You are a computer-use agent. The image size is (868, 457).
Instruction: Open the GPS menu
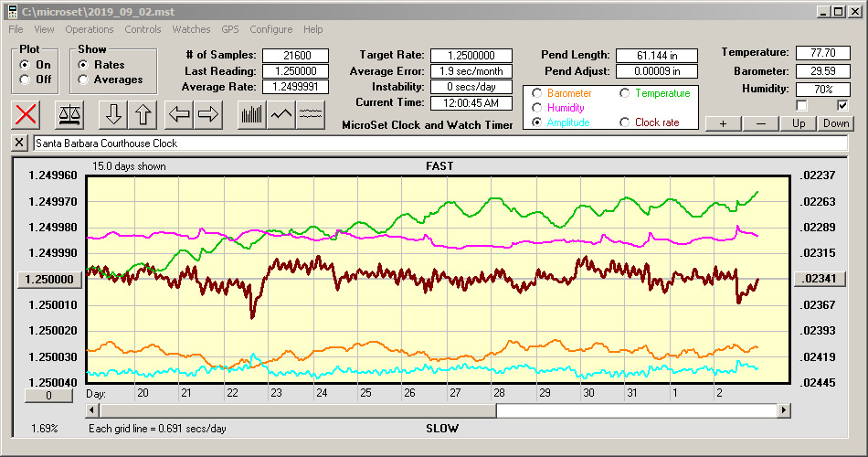coord(229,29)
